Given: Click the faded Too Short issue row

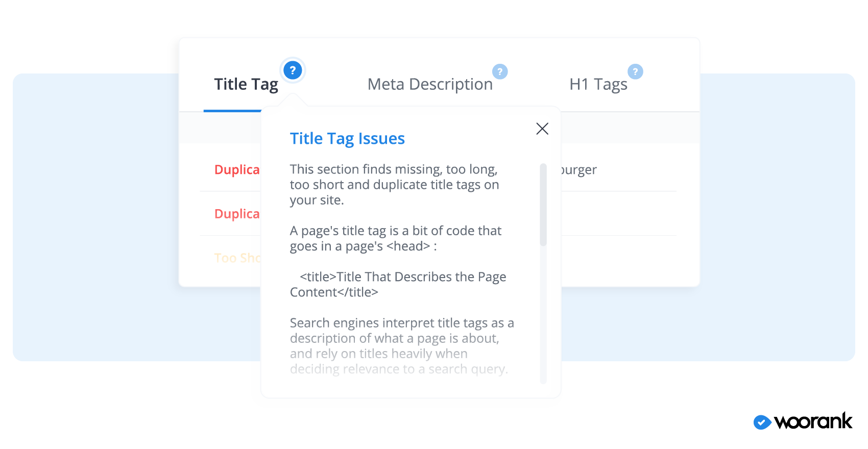Looking at the screenshot, I should pyautogui.click(x=237, y=258).
